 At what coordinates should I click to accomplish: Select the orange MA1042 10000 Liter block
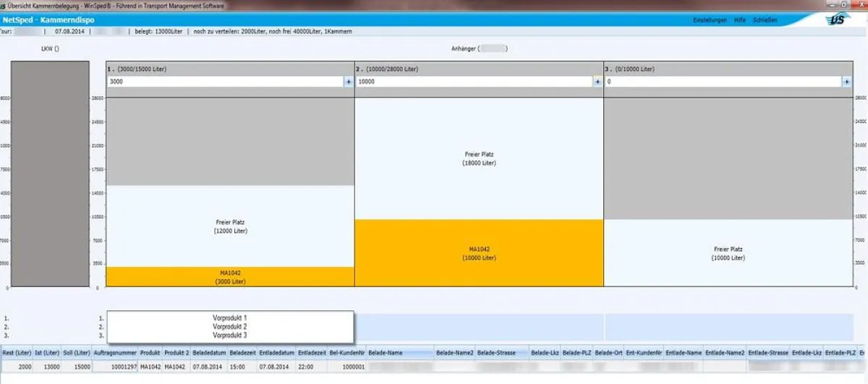coord(479,253)
